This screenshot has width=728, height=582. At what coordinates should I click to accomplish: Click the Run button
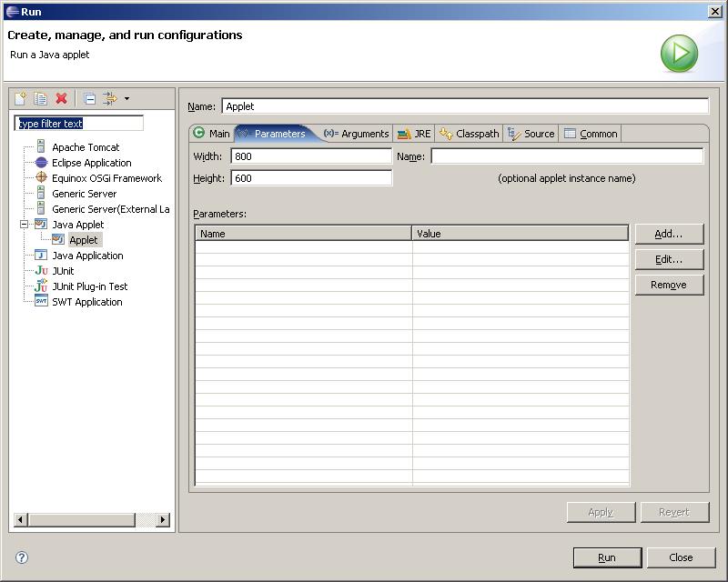607,557
